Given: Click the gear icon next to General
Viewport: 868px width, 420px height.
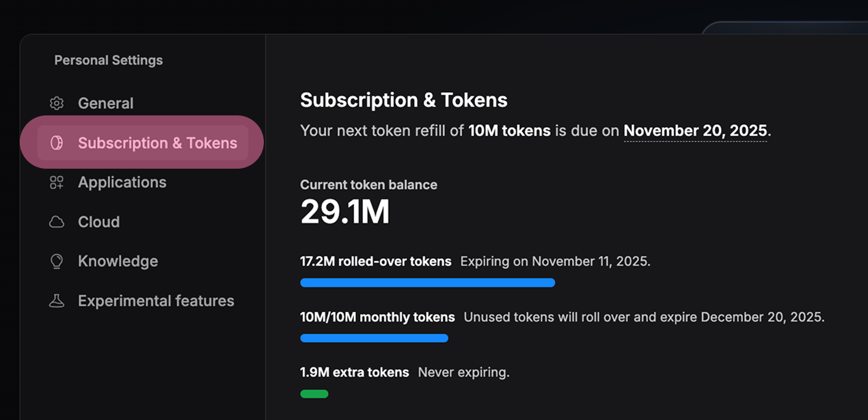Looking at the screenshot, I should point(56,102).
